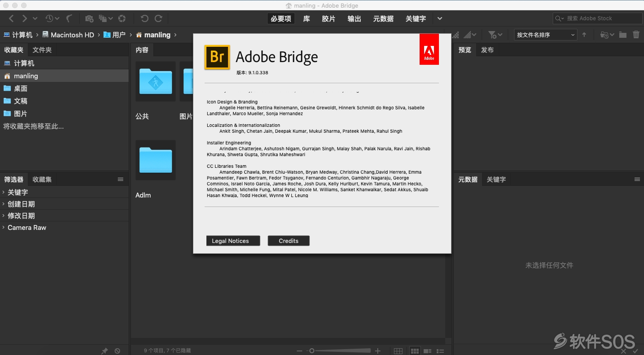Select 文稿 in favorites list
Image resolution: width=644 pixels, height=355 pixels.
pos(64,101)
